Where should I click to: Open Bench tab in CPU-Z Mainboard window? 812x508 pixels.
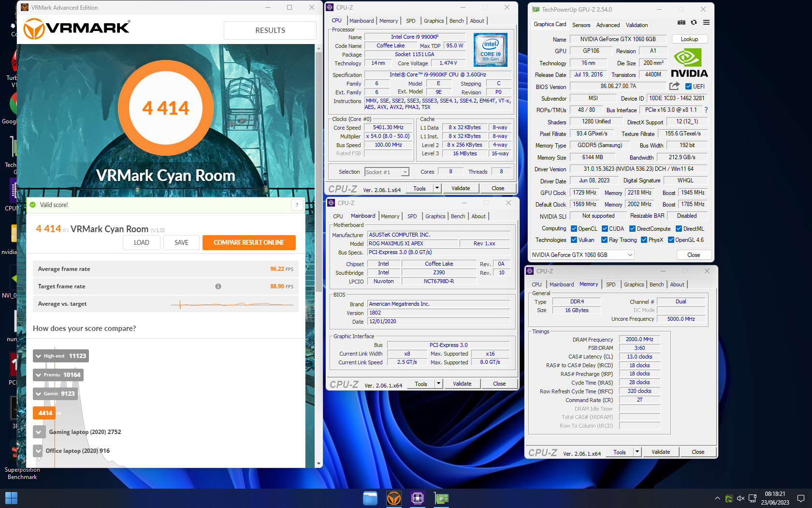point(458,216)
